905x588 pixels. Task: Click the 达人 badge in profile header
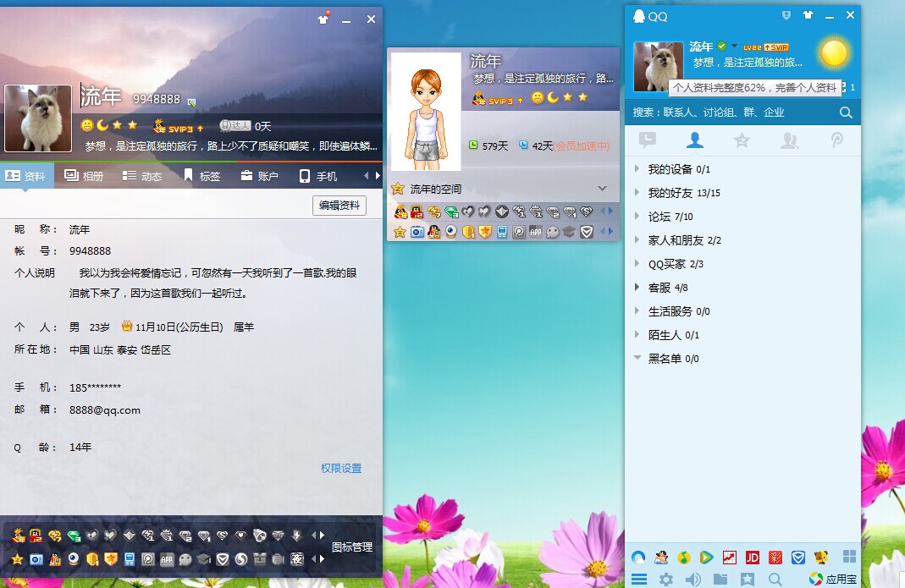(x=235, y=125)
